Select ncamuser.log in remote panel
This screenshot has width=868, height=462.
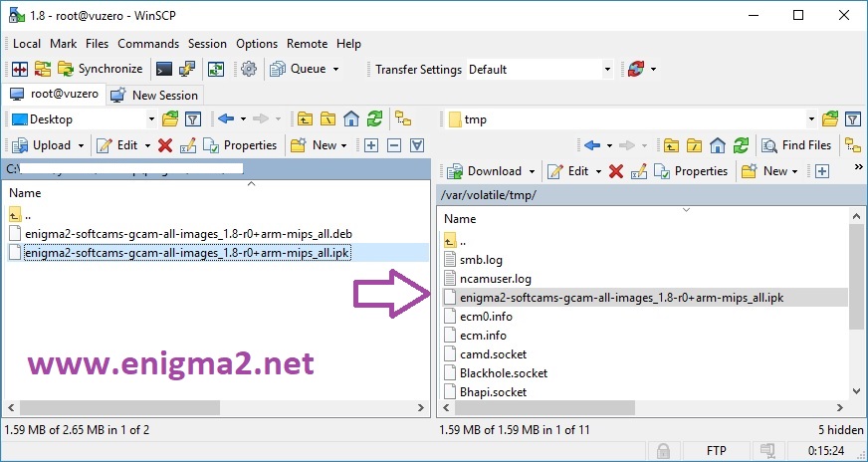click(495, 279)
